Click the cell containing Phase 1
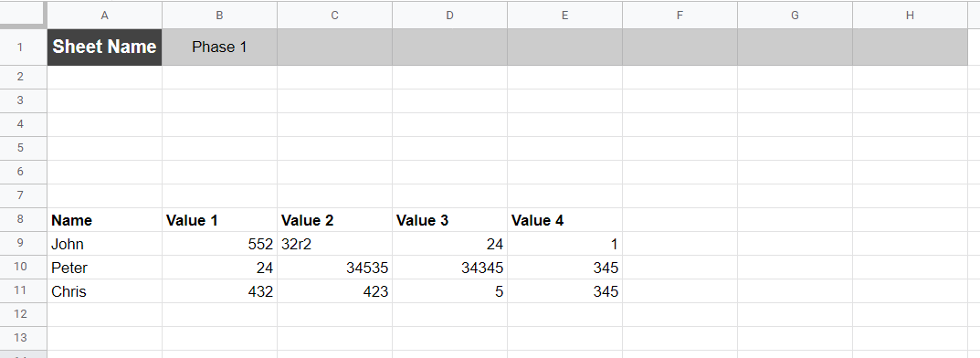Screen dimensions: 980x358 click(219, 47)
